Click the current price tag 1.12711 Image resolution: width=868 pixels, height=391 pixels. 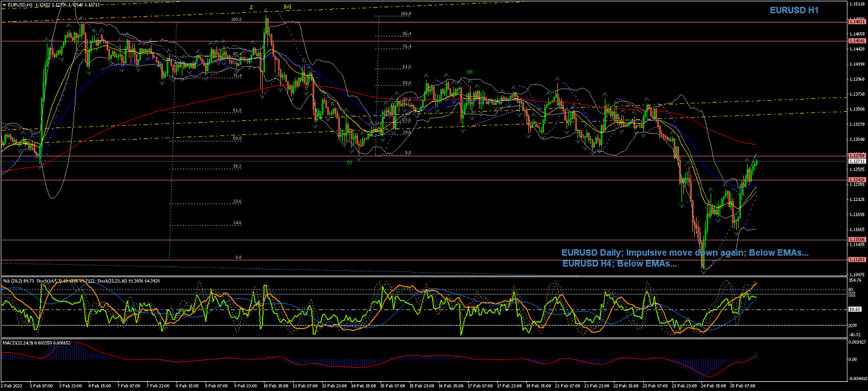856,161
